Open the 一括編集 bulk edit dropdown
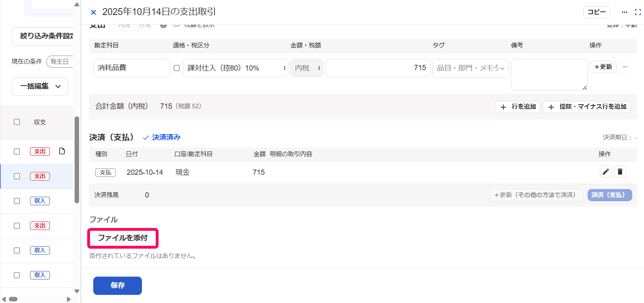This screenshot has width=644, height=303. (40, 86)
